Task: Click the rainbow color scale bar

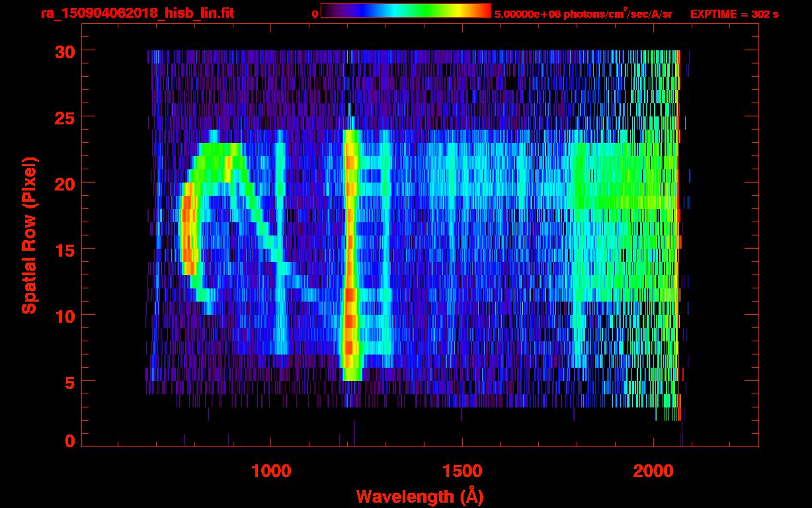Action: [406, 11]
